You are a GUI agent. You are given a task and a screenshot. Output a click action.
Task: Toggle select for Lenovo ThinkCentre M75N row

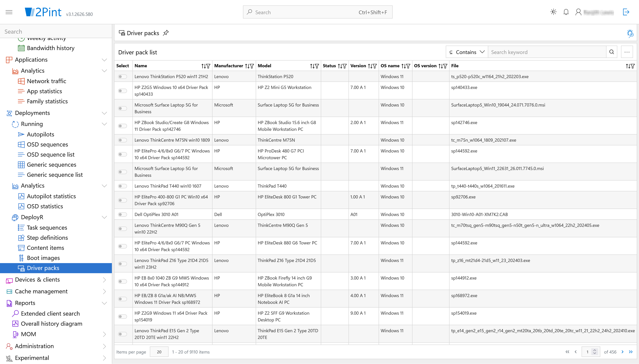pyautogui.click(x=123, y=140)
